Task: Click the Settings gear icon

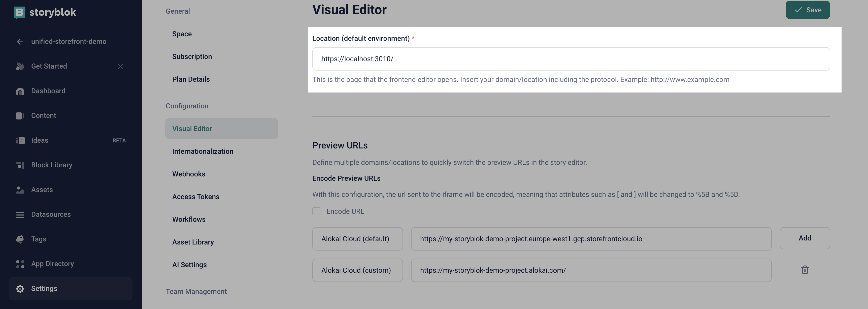Action: tap(20, 288)
